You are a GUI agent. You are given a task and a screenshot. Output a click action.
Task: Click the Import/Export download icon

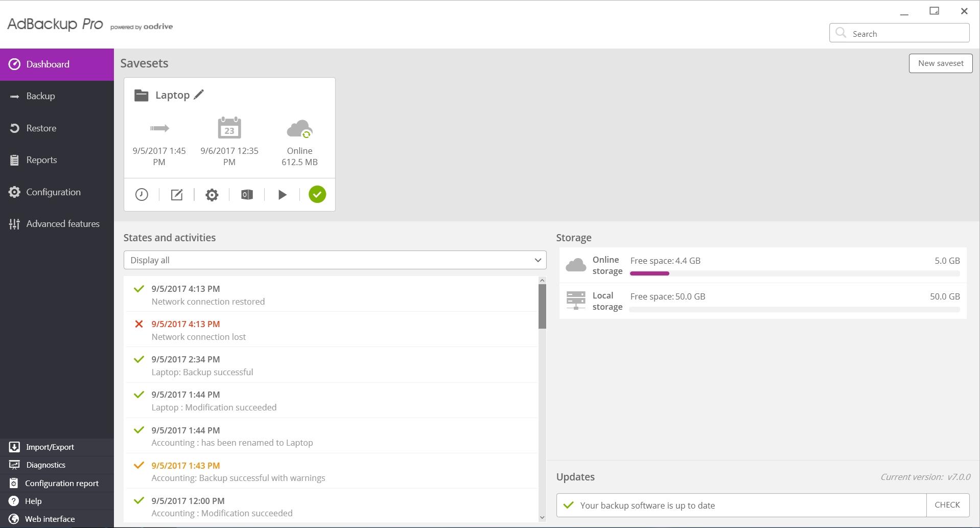[x=14, y=447]
